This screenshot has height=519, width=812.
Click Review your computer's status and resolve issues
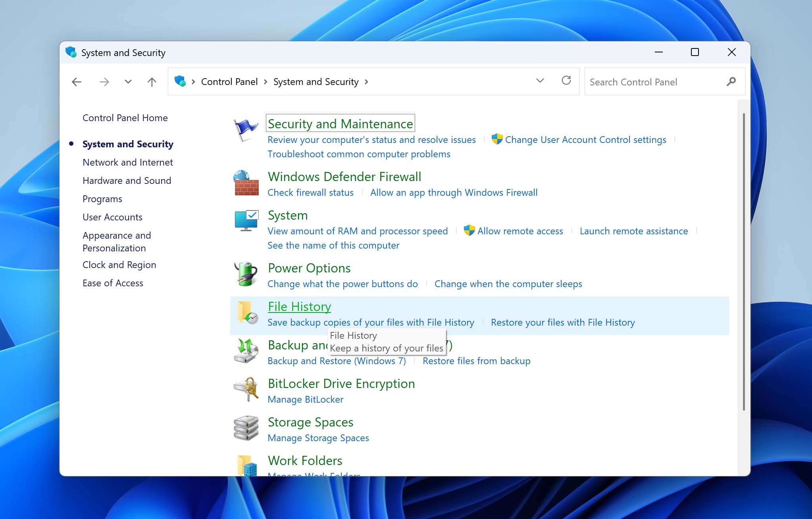[x=371, y=140]
